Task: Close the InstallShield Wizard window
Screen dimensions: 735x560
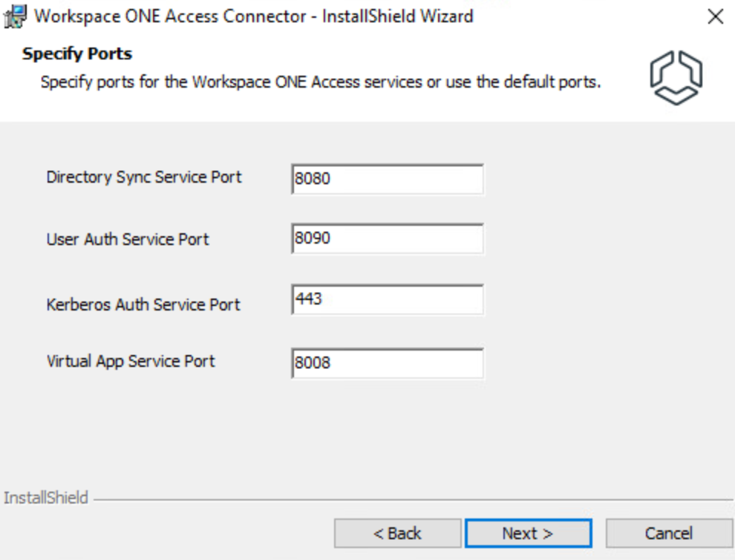Action: [x=715, y=17]
